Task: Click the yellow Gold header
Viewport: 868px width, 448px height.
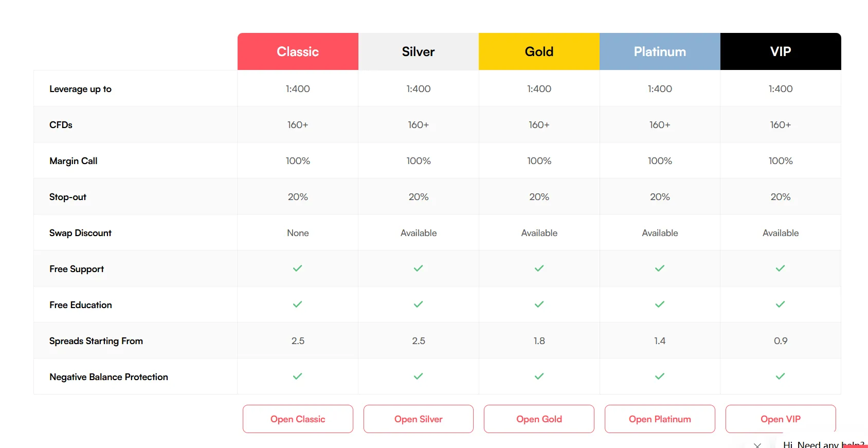Action: pyautogui.click(x=539, y=51)
